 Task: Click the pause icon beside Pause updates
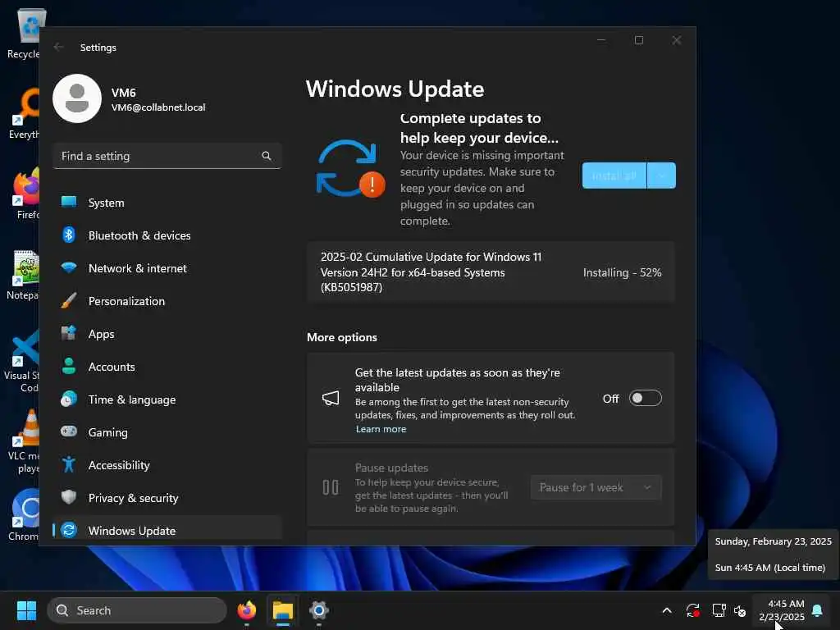331,487
